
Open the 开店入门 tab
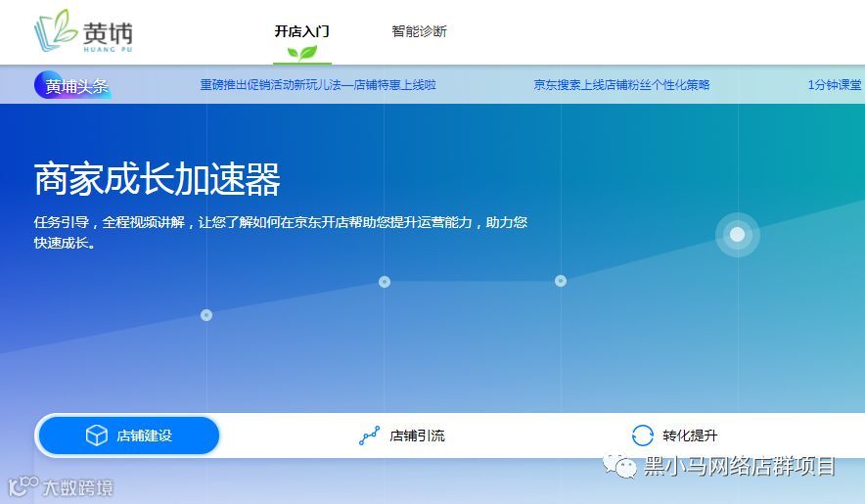[x=301, y=31]
